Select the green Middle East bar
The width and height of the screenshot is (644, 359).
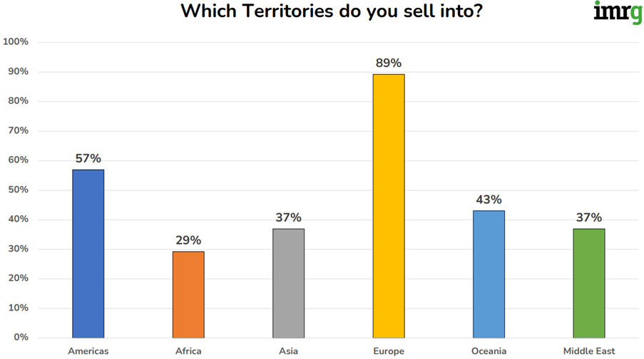click(589, 283)
